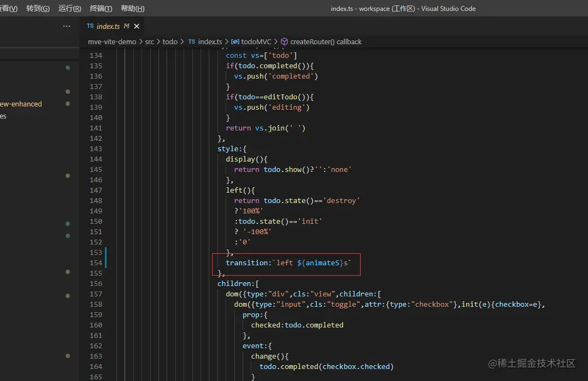Click 'const vs=['todo']' code line
Screen dimensions: 588x381
pyautogui.click(x=261, y=56)
